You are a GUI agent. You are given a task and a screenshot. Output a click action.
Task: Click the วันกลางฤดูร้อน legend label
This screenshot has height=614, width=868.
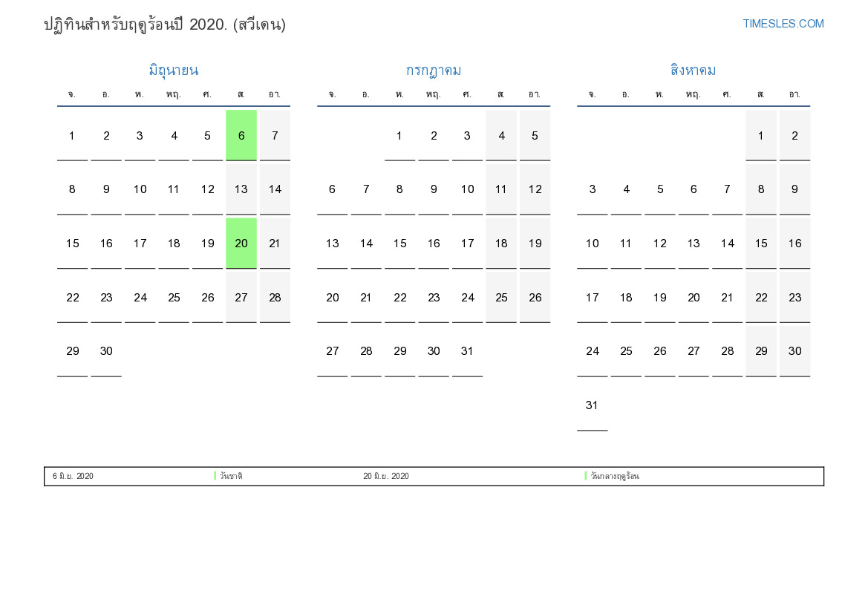(x=615, y=476)
